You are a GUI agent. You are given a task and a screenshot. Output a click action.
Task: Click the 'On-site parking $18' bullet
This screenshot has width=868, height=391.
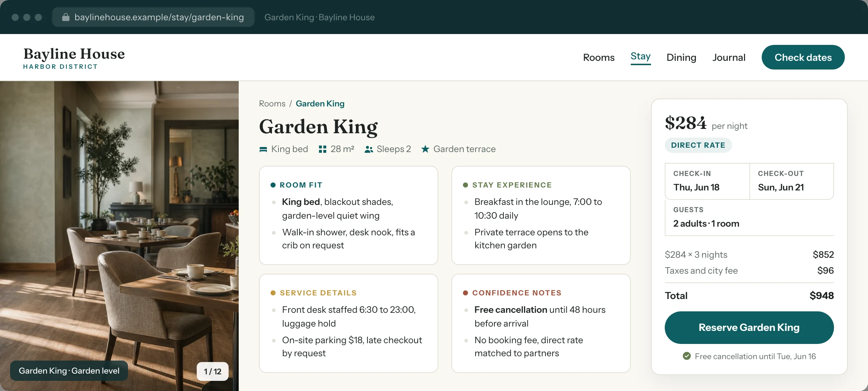[352, 346]
